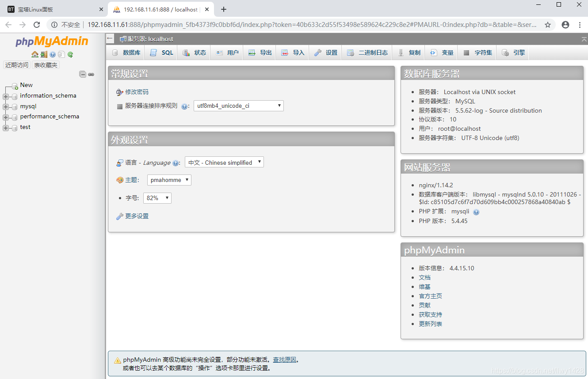588x379 pixels.
Task: Open the 更新列表 changelog link
Action: click(x=430, y=324)
